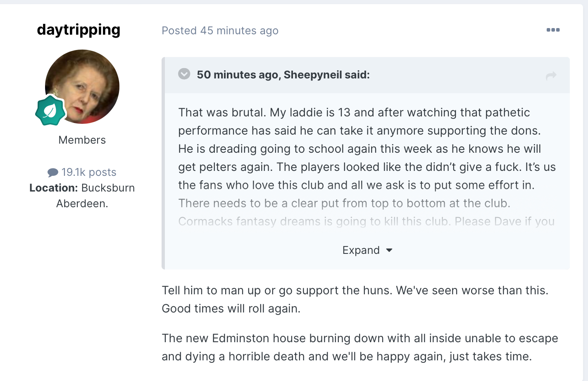Click the quote's go-to-post arrow icon

(551, 76)
